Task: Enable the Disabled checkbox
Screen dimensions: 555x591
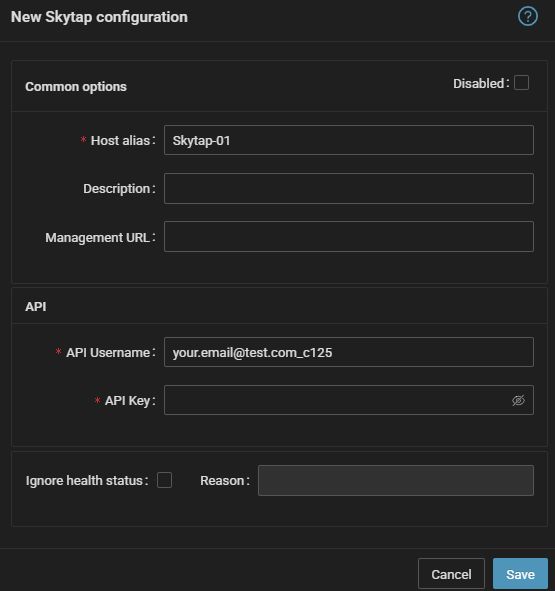Action: pyautogui.click(x=521, y=83)
